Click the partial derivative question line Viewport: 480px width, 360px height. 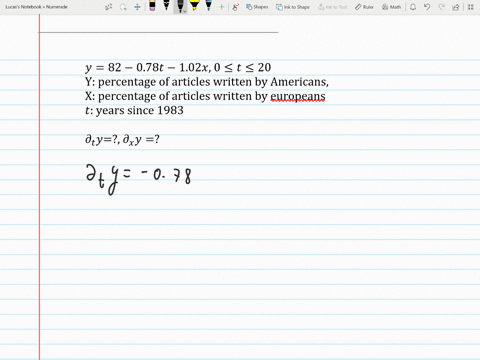pos(122,139)
